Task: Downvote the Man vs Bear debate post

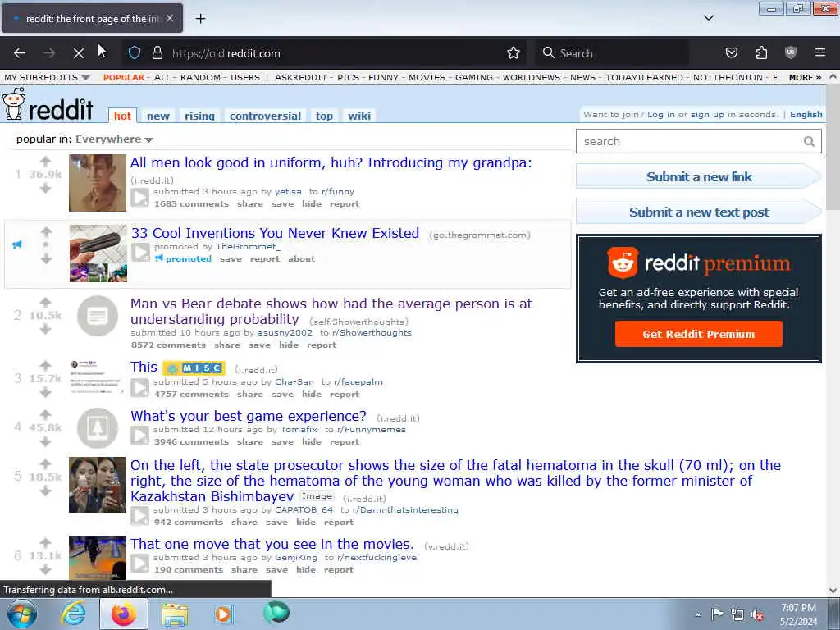Action: (46, 329)
